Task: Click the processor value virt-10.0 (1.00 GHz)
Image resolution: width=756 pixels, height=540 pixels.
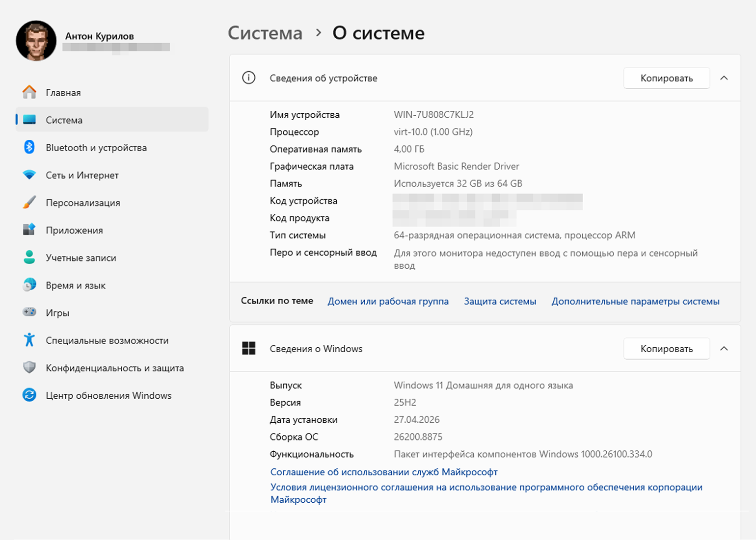Action: tap(433, 131)
